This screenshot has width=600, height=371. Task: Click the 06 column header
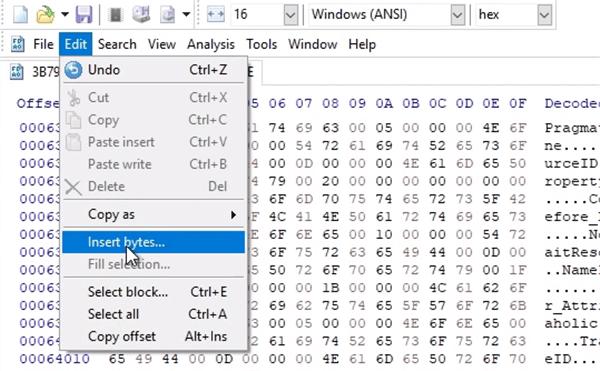coord(277,103)
